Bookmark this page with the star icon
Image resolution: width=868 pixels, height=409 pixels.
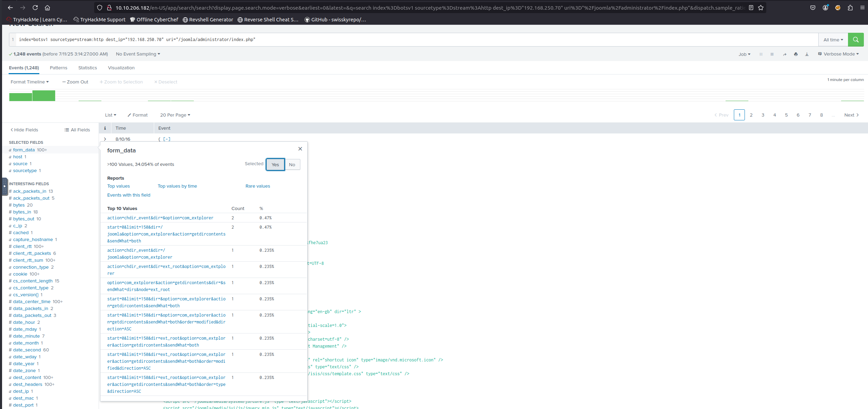point(761,8)
